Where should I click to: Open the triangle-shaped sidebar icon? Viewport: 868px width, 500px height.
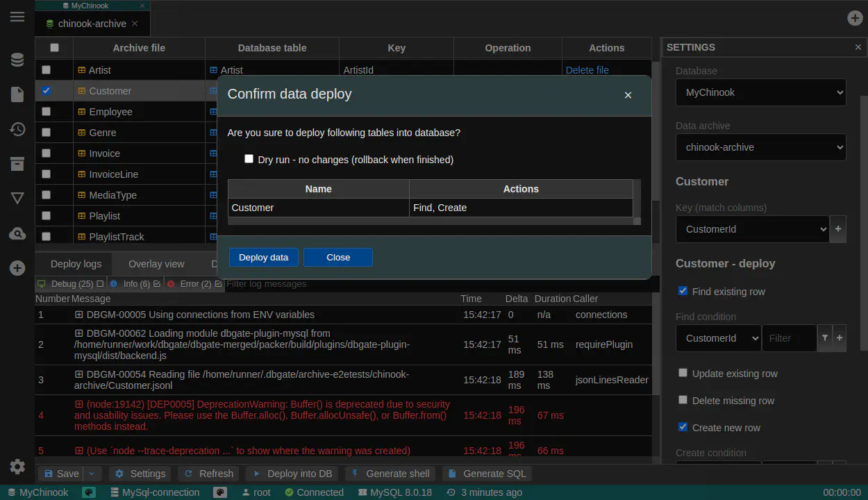pos(17,199)
